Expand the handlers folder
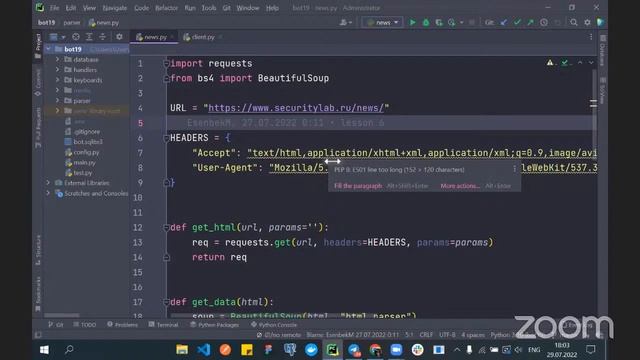 click(x=58, y=70)
